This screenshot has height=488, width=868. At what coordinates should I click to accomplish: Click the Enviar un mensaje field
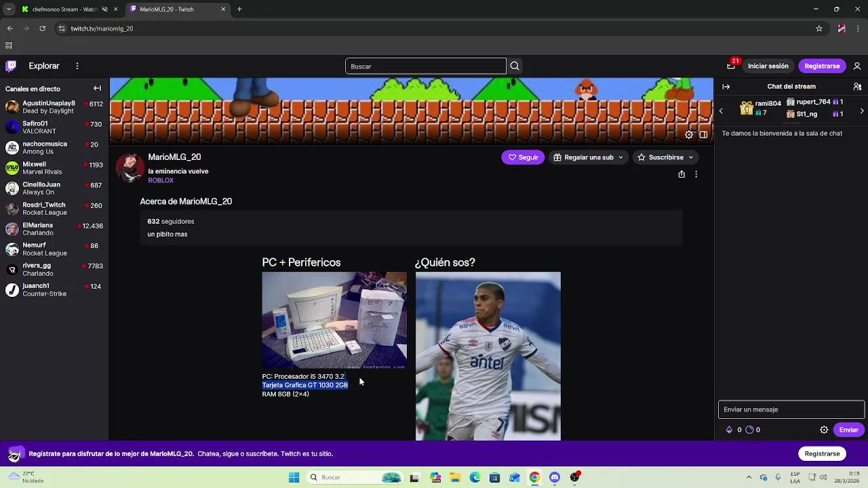(791, 409)
